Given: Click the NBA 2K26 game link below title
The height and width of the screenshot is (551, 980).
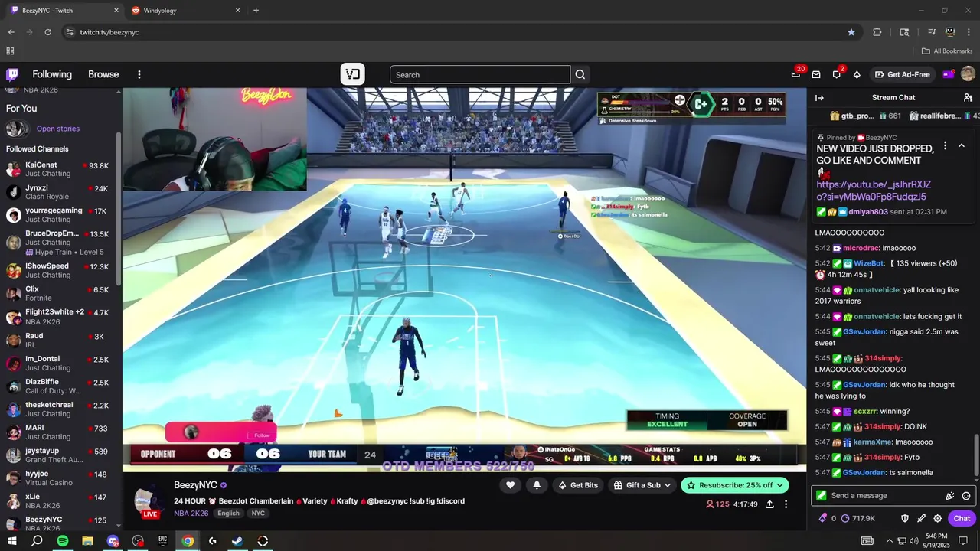Looking at the screenshot, I should coord(191,514).
